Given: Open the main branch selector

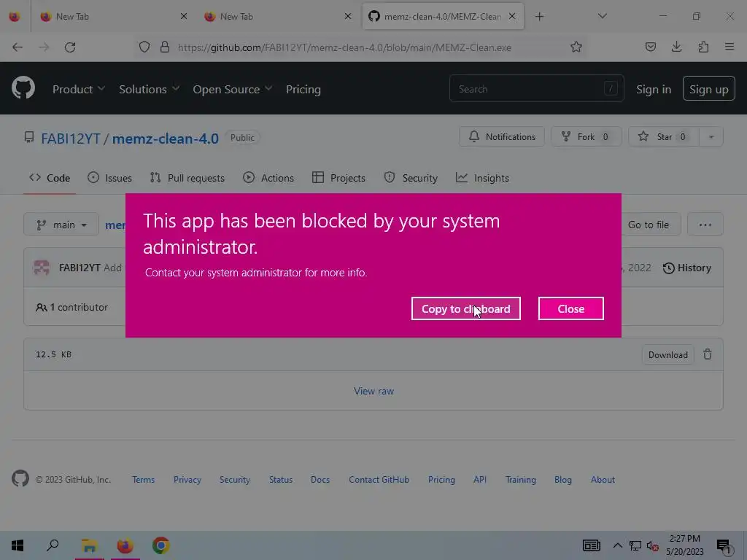Looking at the screenshot, I should point(61,225).
